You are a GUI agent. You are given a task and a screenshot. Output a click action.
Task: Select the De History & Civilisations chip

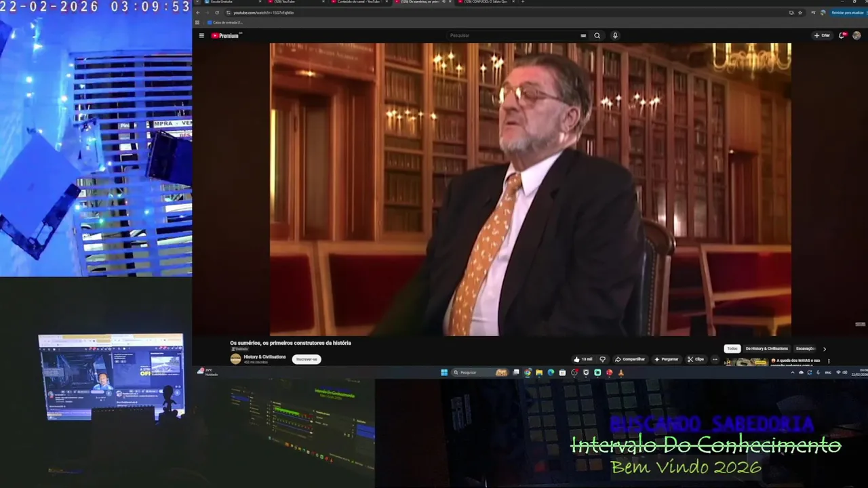pyautogui.click(x=767, y=348)
